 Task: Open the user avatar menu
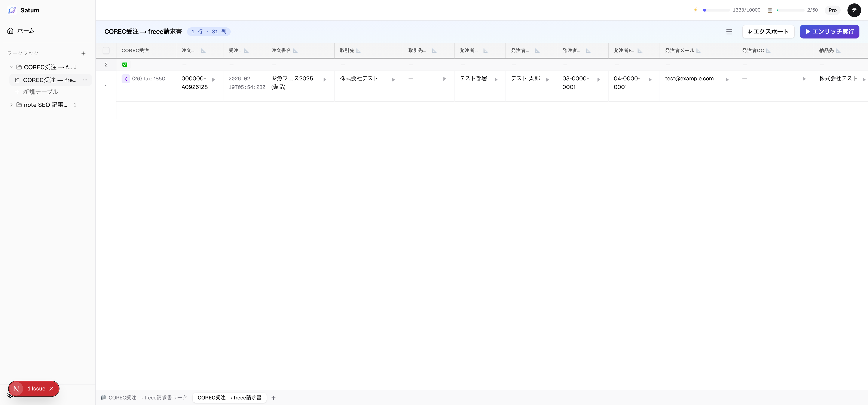tap(854, 10)
